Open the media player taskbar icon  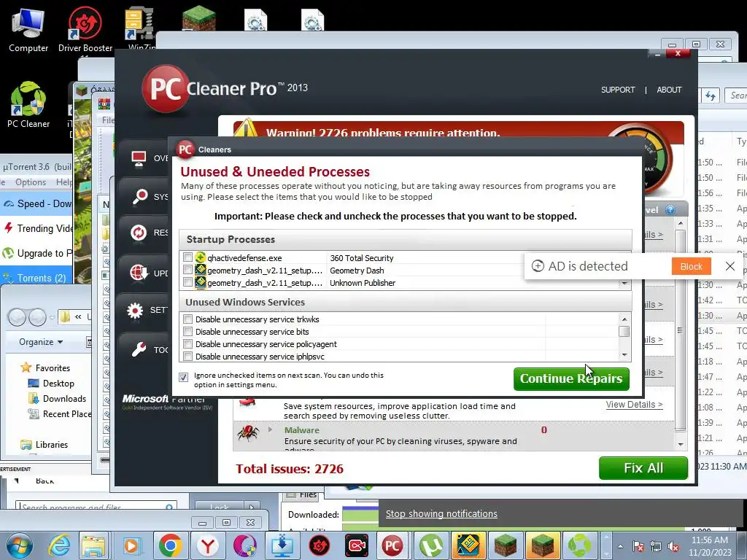[132, 545]
